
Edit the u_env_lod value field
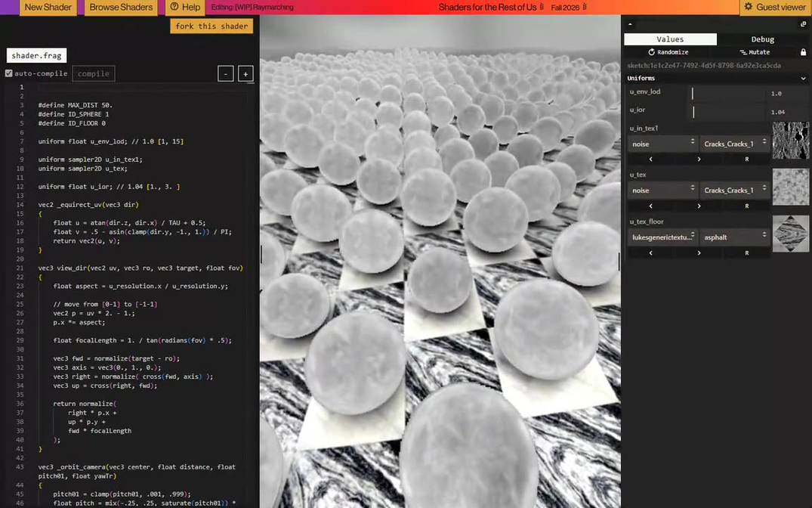tap(786, 93)
